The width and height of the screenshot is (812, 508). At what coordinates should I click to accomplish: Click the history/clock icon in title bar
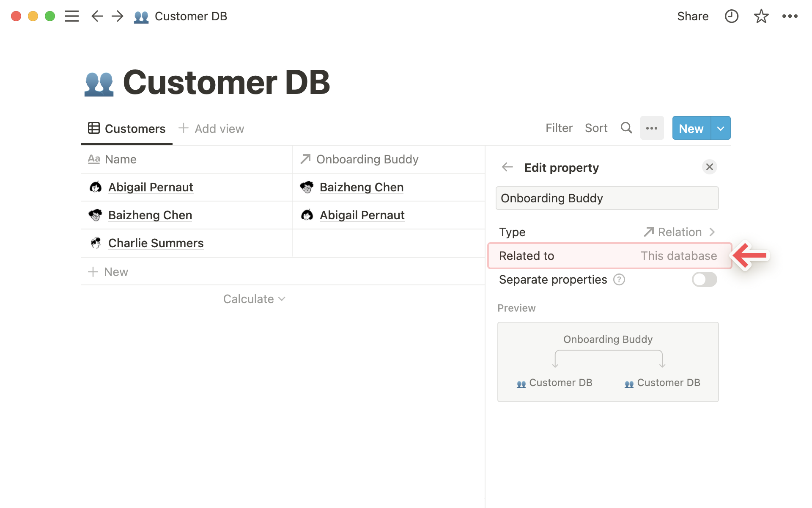pos(731,16)
